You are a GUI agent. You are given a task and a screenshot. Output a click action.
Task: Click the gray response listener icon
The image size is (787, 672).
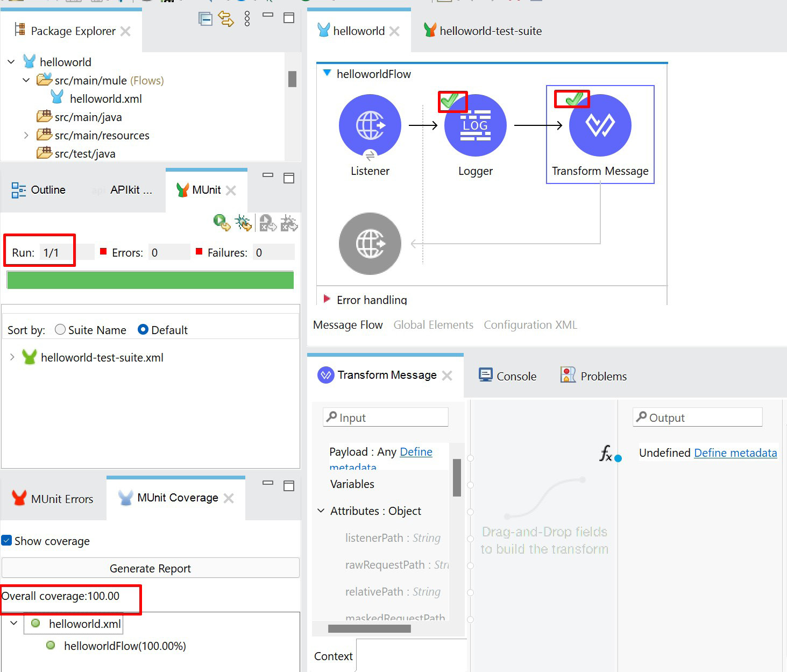[x=370, y=244]
